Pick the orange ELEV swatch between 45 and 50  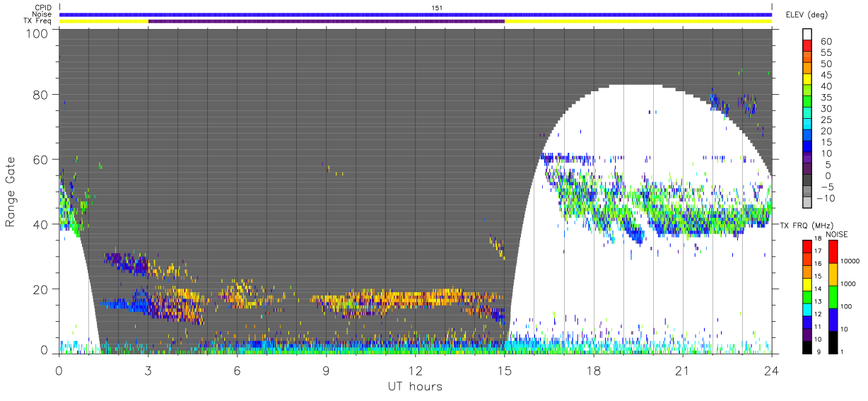[807, 69]
